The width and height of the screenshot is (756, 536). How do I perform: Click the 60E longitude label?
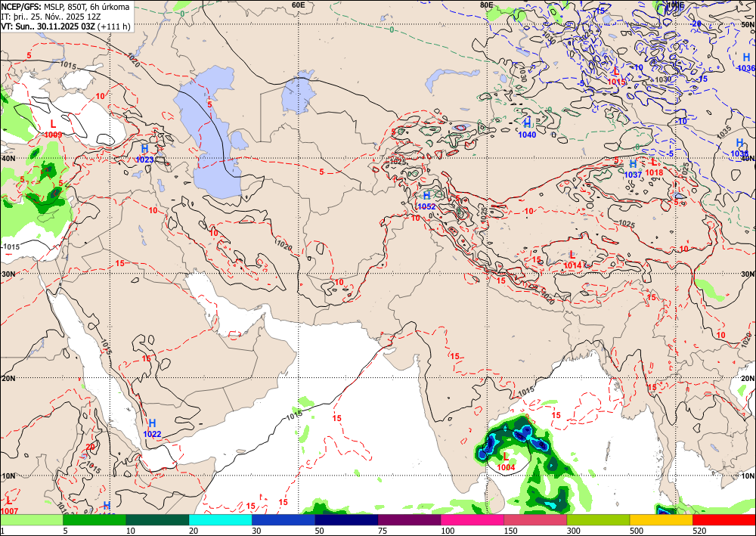[x=299, y=5]
